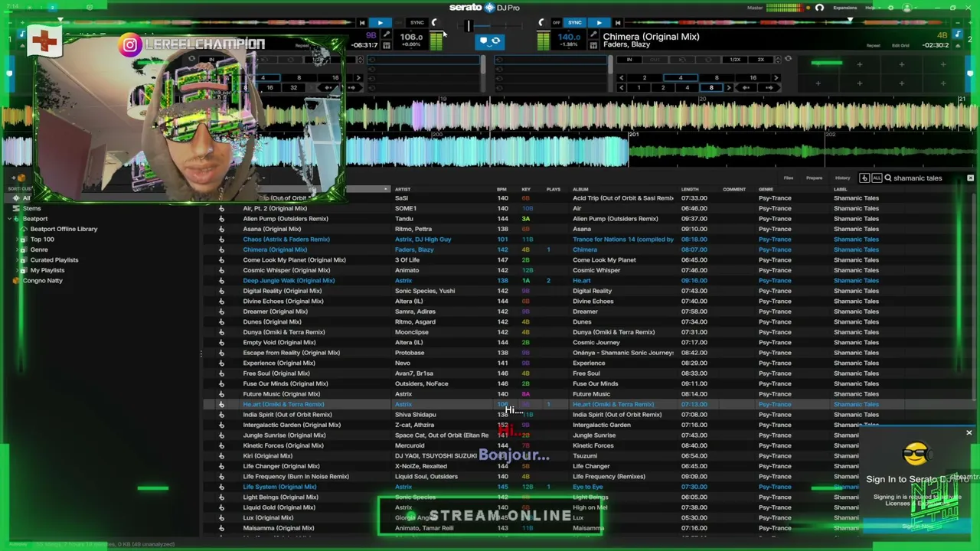
Task: Collapse the Beatport tree node
Action: pos(9,219)
